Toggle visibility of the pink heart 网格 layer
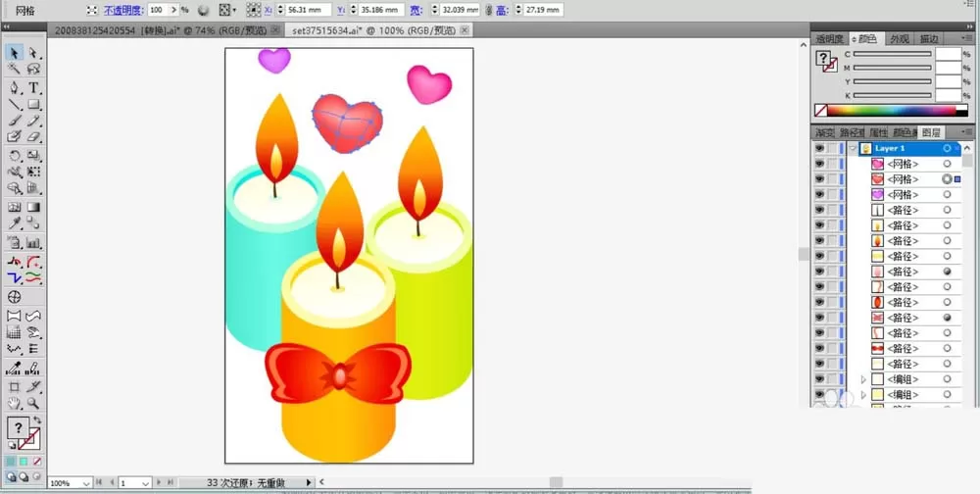The width and height of the screenshot is (980, 494). coord(819,164)
